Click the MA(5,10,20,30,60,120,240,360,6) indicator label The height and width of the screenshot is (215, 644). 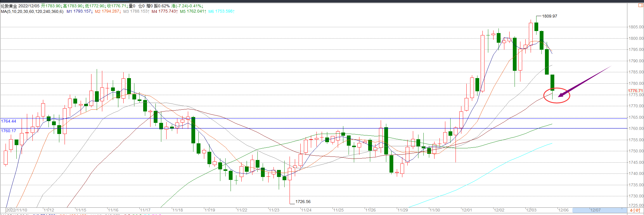(x=32, y=11)
